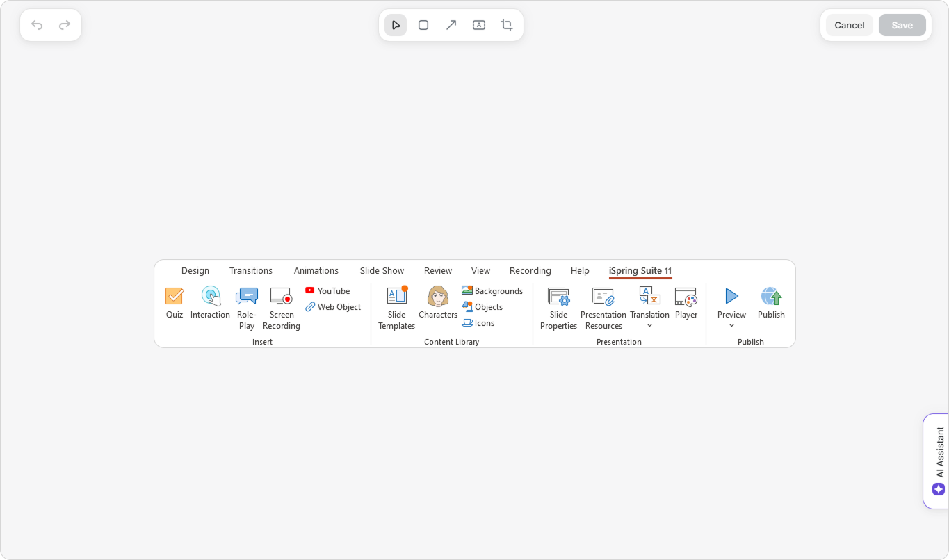Select the crop tool
The height and width of the screenshot is (560, 949).
click(x=507, y=25)
